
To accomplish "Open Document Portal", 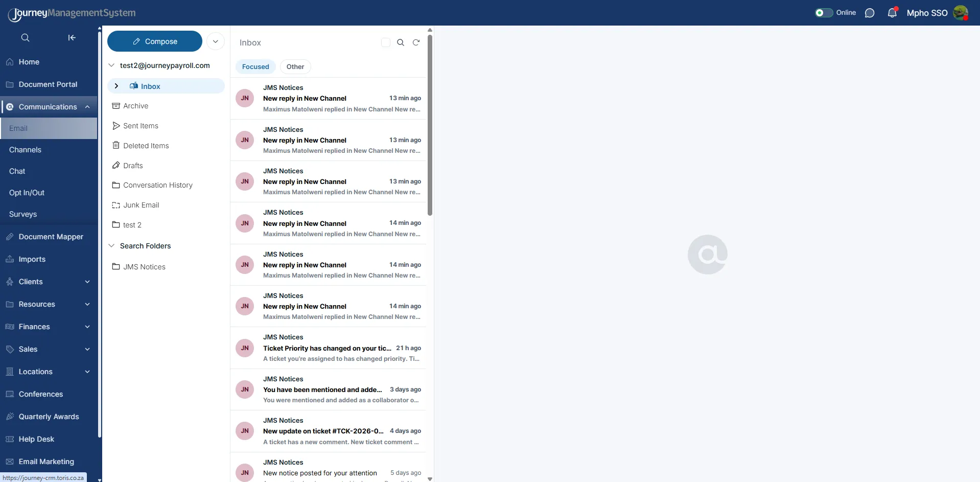I will [x=49, y=84].
